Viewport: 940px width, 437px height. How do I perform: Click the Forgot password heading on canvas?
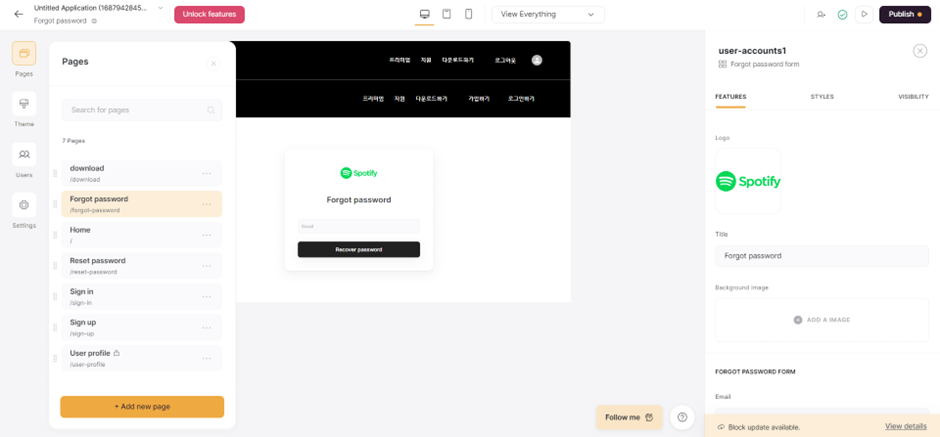(358, 200)
